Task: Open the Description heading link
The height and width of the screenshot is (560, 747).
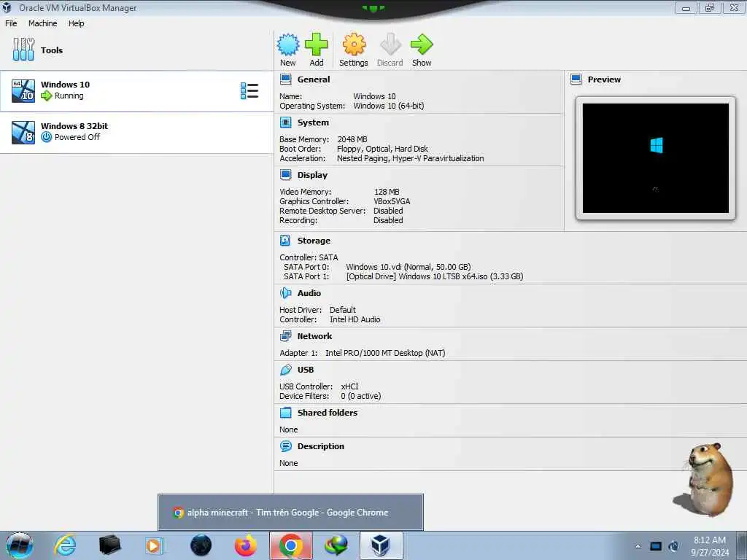Action: click(321, 446)
